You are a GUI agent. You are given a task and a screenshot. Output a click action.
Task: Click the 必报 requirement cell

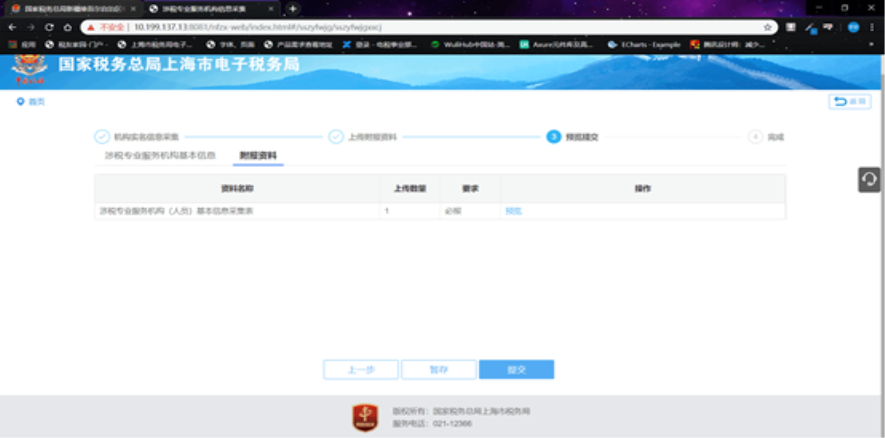click(x=470, y=211)
